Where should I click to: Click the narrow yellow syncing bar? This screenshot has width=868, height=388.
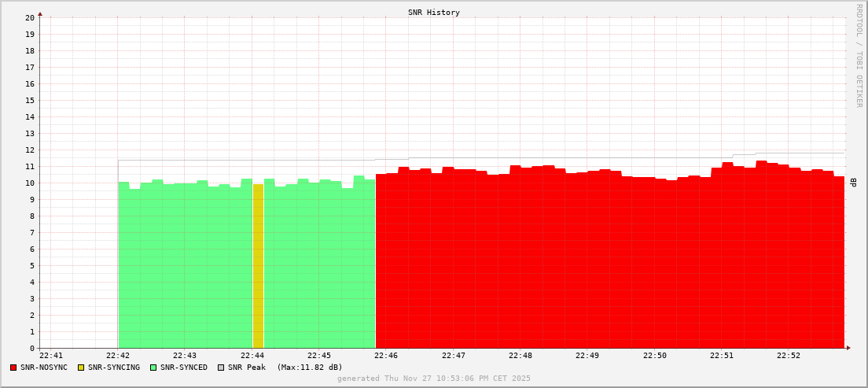point(258,268)
